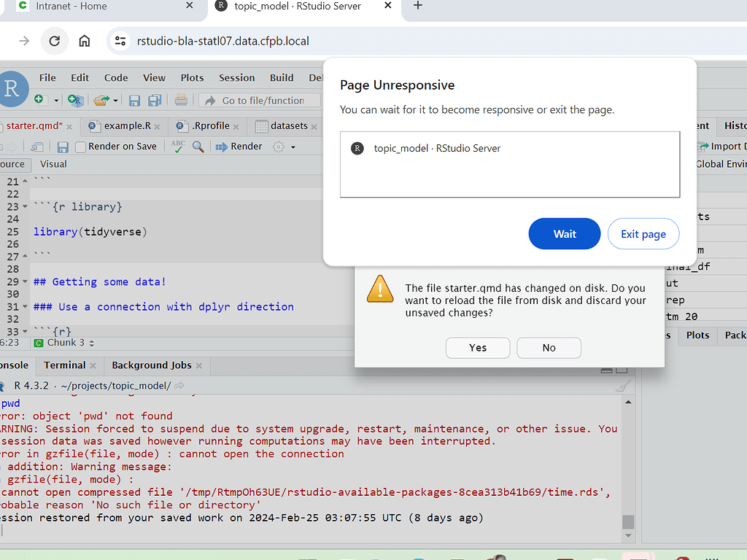
Task: Run spellcheck with the ABC check icon
Action: pyautogui.click(x=177, y=146)
